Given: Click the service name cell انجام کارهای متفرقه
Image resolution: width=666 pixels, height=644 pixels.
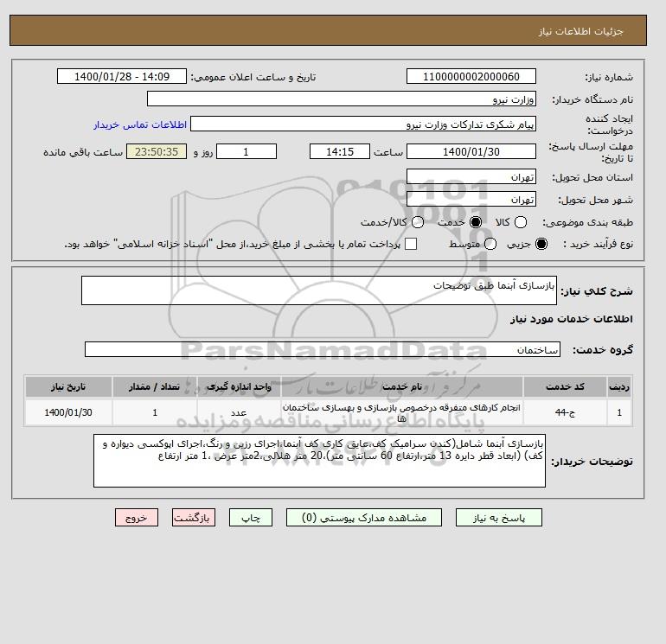Looking at the screenshot, I should click(402, 412).
